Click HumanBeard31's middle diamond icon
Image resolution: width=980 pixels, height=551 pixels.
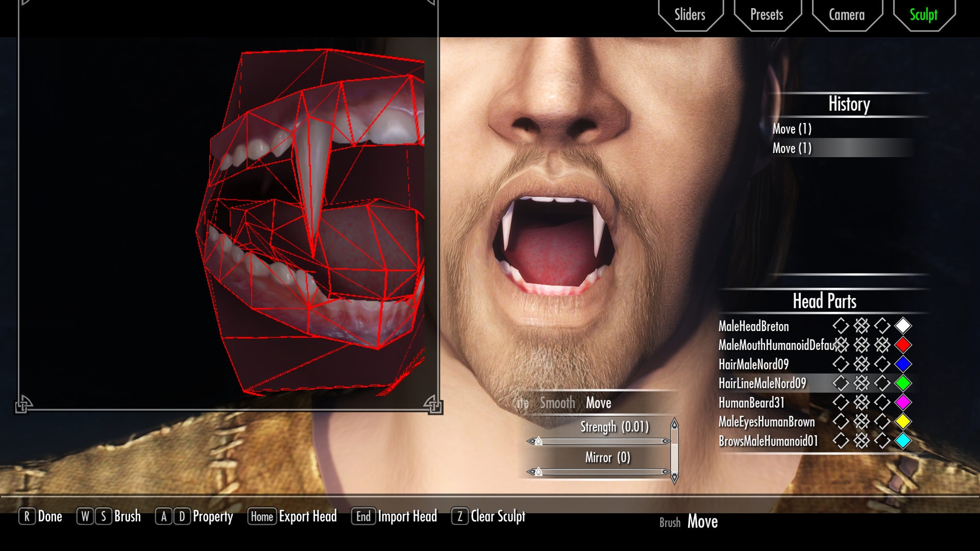pos(862,403)
